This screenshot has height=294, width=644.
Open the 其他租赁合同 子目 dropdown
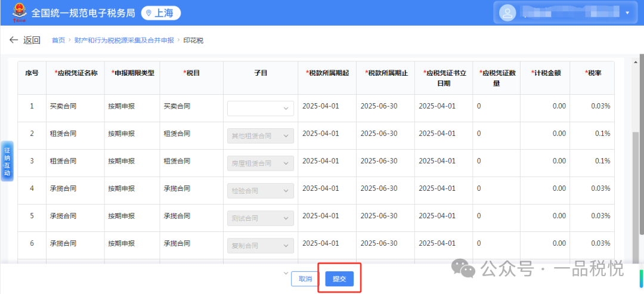[261, 135]
